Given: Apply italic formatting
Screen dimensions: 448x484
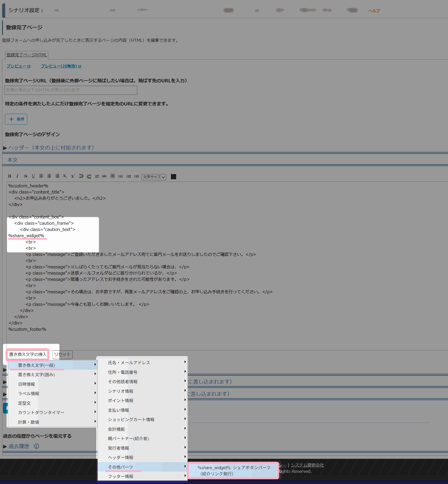Looking at the screenshot, I should 17,176.
